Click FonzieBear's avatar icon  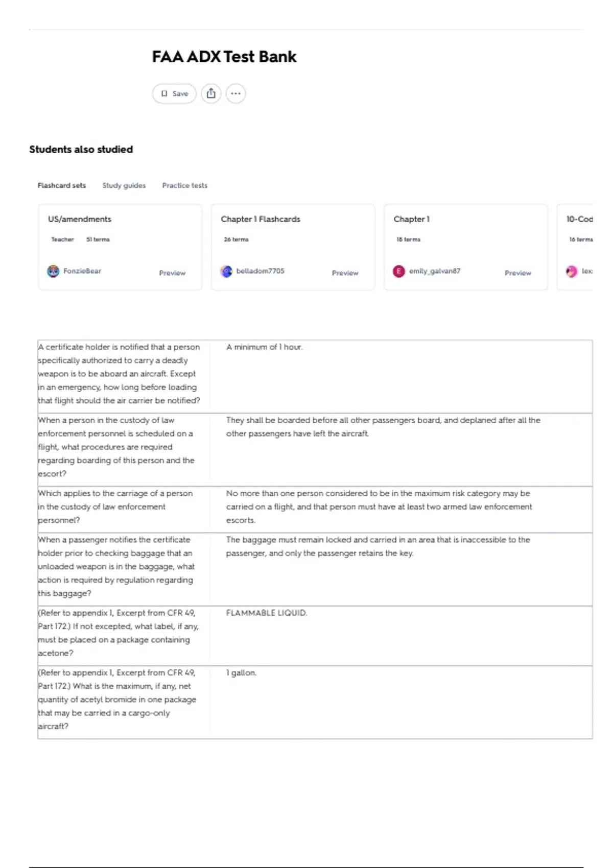(x=53, y=271)
